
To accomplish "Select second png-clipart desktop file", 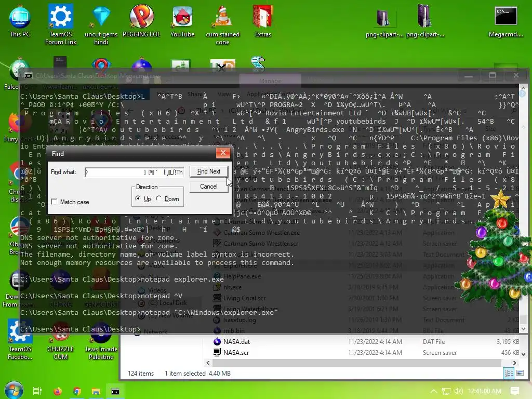I will point(425,21).
